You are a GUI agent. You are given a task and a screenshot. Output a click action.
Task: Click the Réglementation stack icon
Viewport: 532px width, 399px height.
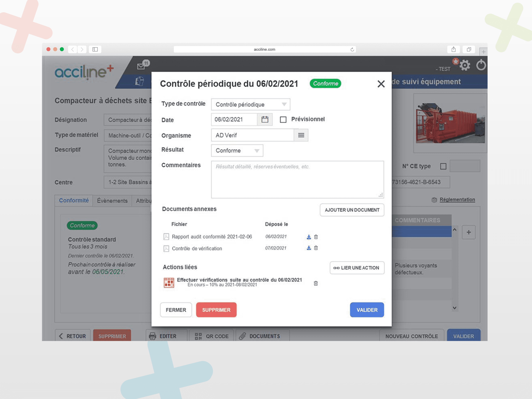[434, 200]
